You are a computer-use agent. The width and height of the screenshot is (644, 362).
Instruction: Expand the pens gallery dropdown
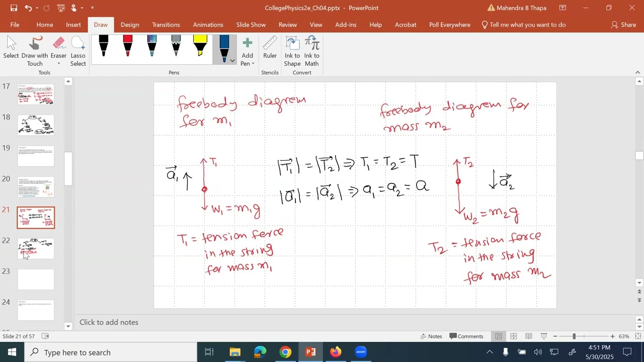pyautogui.click(x=232, y=61)
